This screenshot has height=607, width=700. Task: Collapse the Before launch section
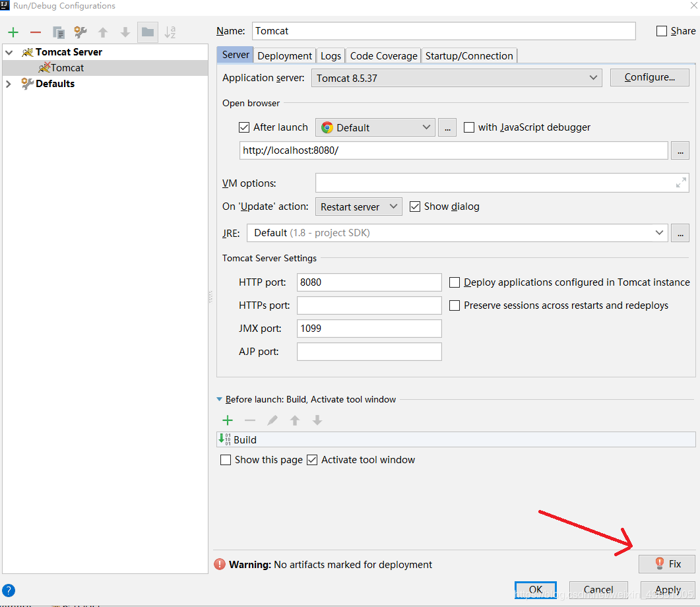219,399
